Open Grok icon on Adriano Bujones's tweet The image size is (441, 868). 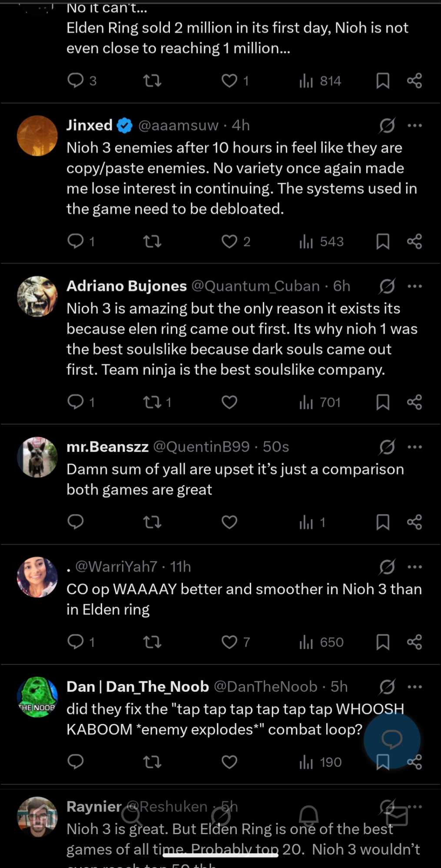pos(387,286)
